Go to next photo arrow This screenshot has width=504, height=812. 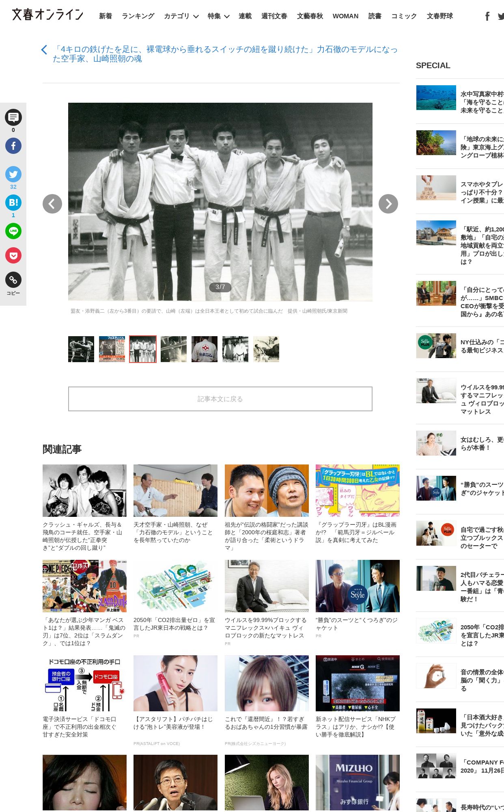point(388,204)
